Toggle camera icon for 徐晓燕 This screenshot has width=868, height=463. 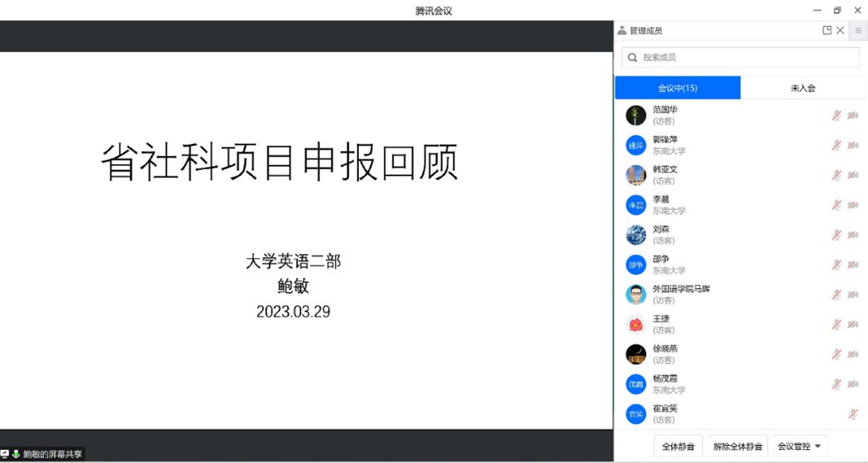pyautogui.click(x=853, y=354)
